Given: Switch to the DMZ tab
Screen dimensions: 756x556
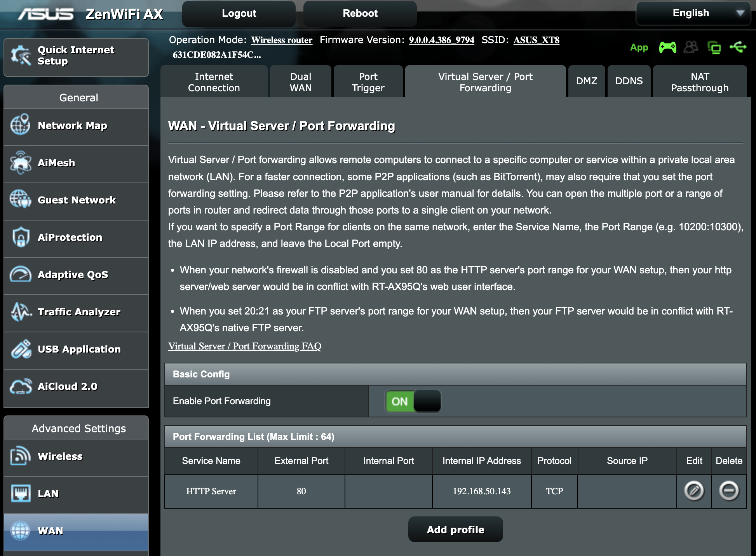Looking at the screenshot, I should (586, 81).
